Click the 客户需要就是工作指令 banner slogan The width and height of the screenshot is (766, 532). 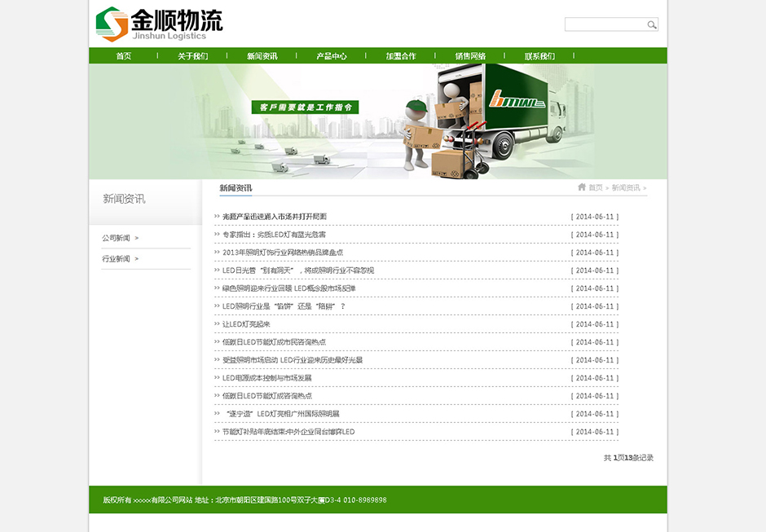tap(306, 107)
